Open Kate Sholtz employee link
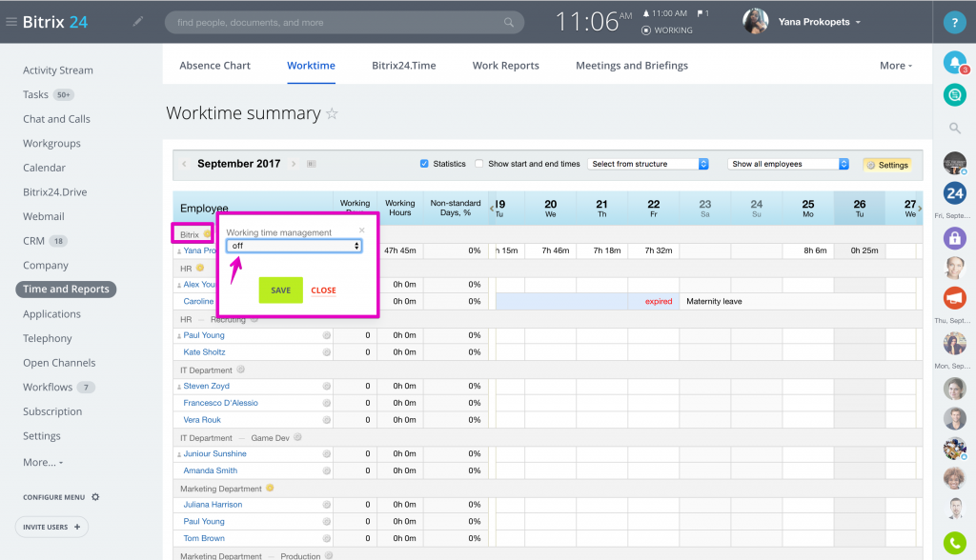Screen dimensions: 976x560 [x=204, y=352]
